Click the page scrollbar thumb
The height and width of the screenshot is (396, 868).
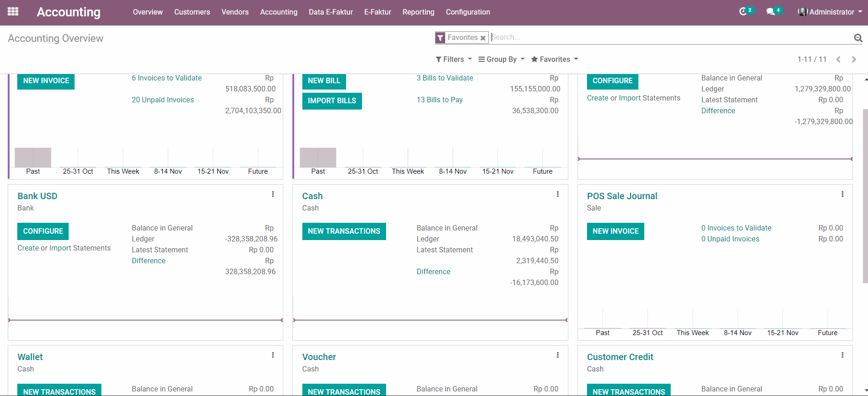(x=865, y=195)
